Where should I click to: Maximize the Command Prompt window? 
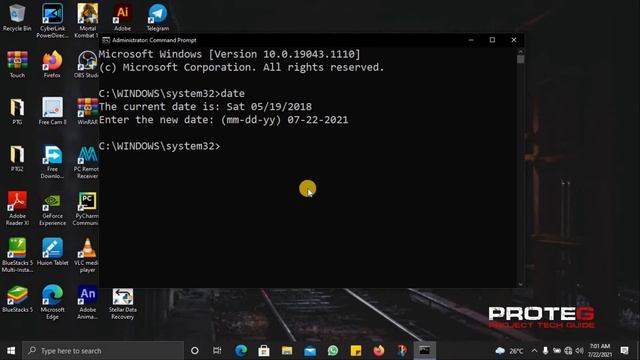point(492,40)
